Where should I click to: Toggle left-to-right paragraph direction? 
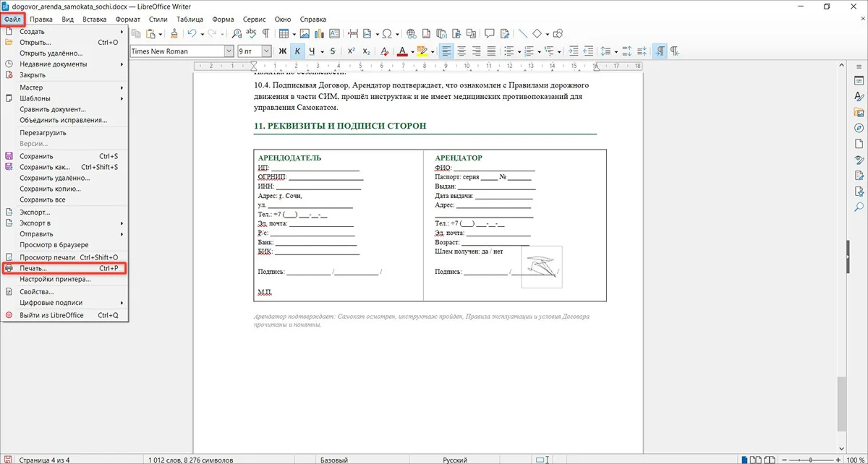tap(660, 51)
